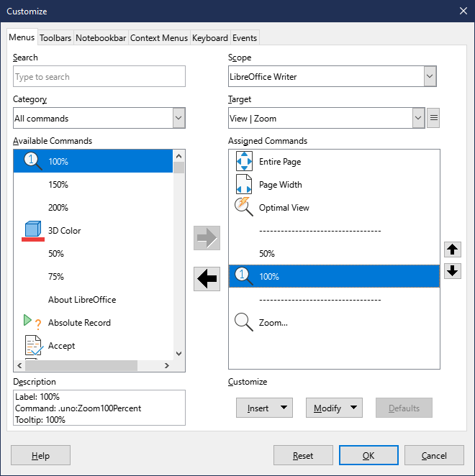Move selected command down

pos(453,271)
